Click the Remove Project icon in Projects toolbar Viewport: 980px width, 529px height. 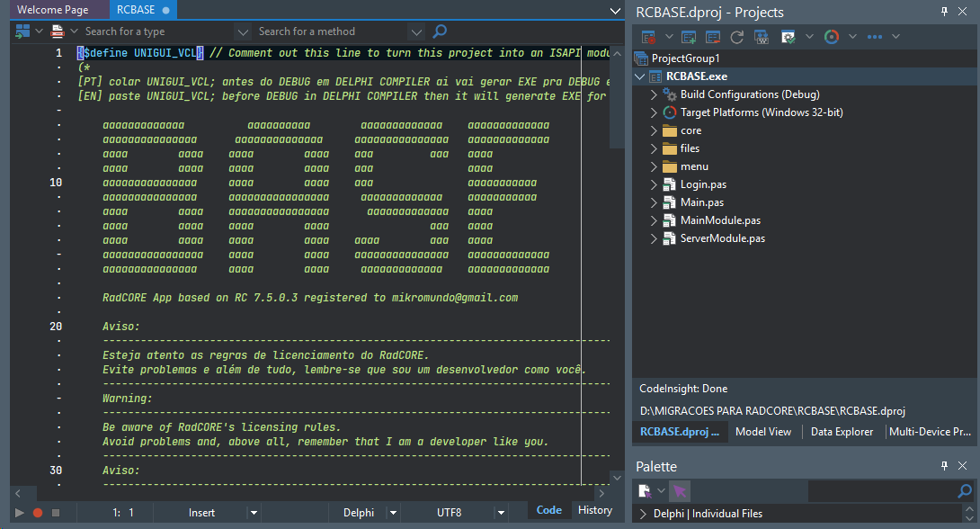pyautogui.click(x=713, y=37)
